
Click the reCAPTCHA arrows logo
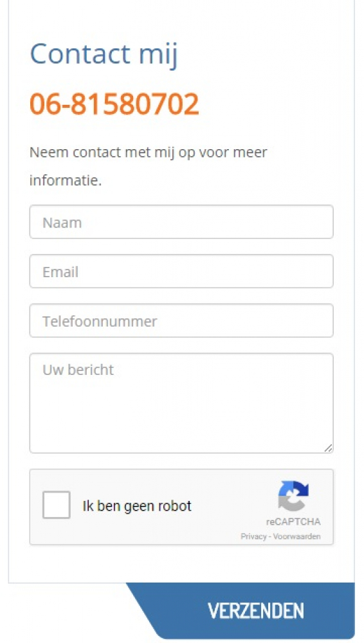(293, 495)
